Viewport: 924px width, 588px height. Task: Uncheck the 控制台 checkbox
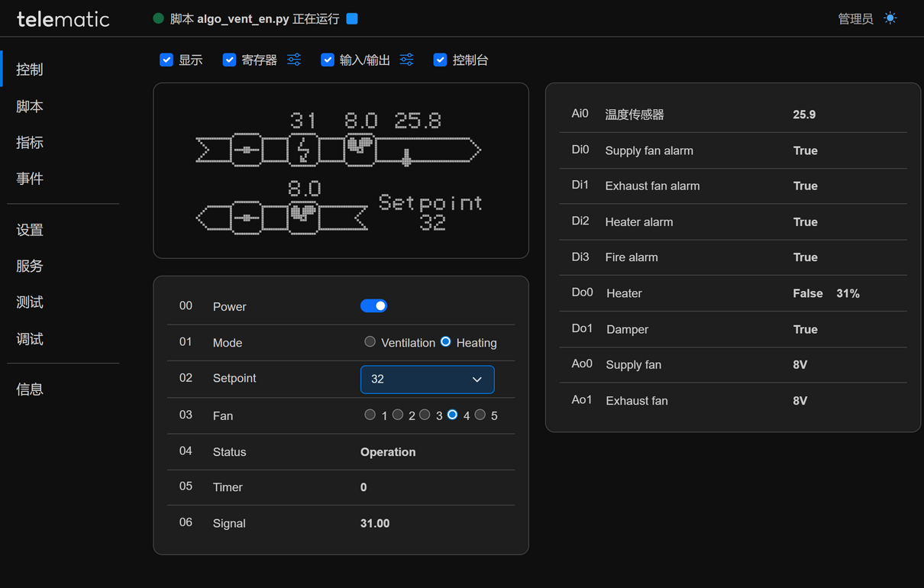440,60
